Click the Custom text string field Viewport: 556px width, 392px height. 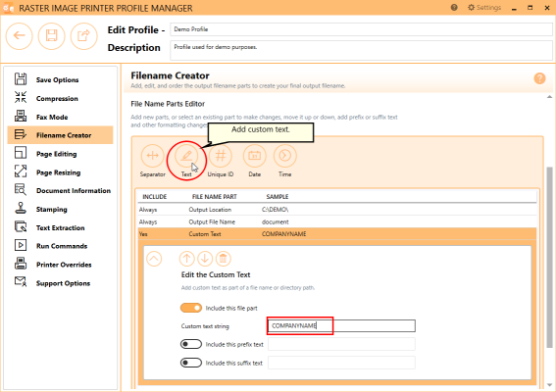pyautogui.click(x=341, y=325)
